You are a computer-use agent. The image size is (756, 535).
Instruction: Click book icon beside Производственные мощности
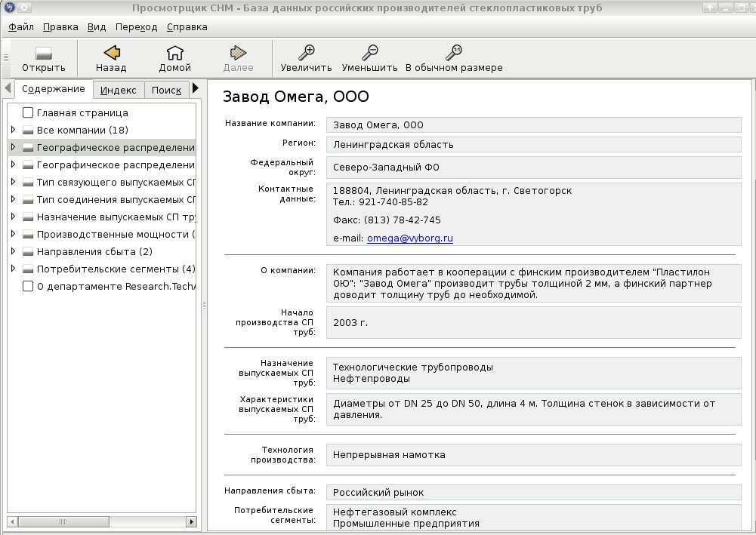28,235
